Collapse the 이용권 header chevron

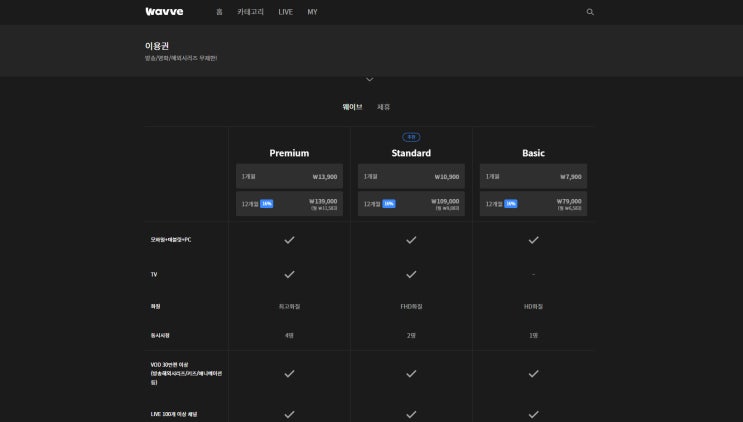coord(370,79)
